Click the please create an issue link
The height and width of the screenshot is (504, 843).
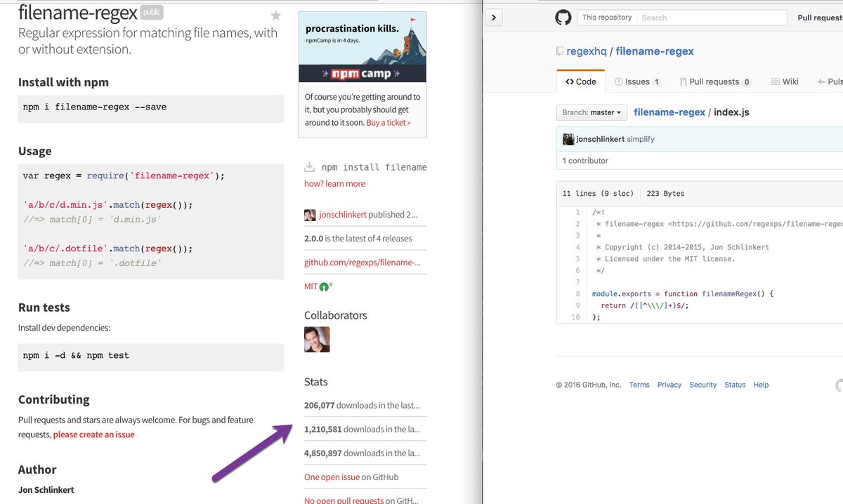[x=94, y=435]
